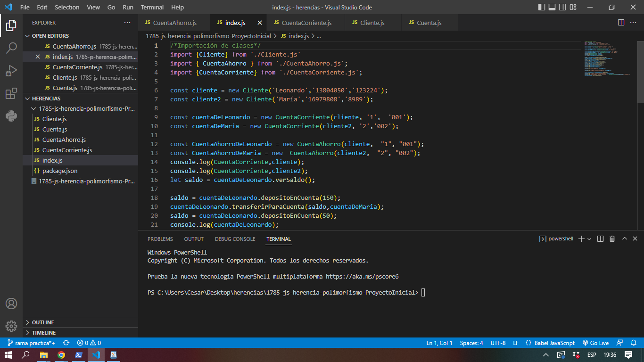Create a new terminal with plus icon
The width and height of the screenshot is (644, 362).
pyautogui.click(x=581, y=239)
